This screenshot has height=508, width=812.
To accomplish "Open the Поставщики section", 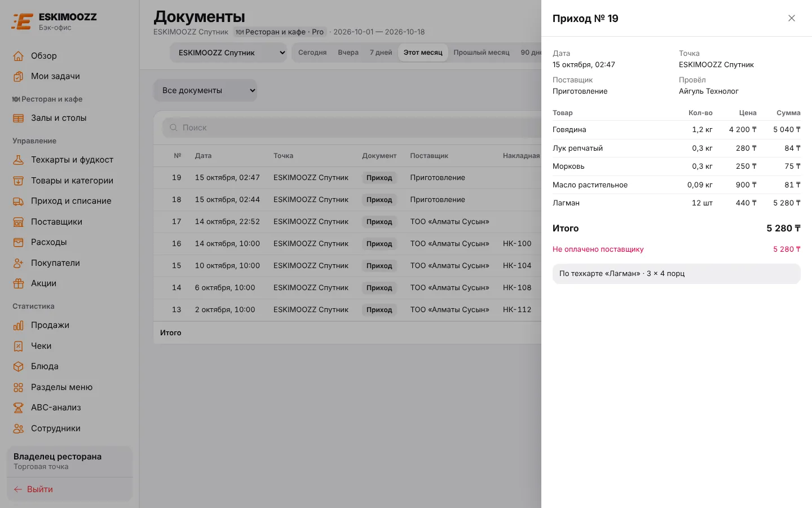I will pos(69,222).
